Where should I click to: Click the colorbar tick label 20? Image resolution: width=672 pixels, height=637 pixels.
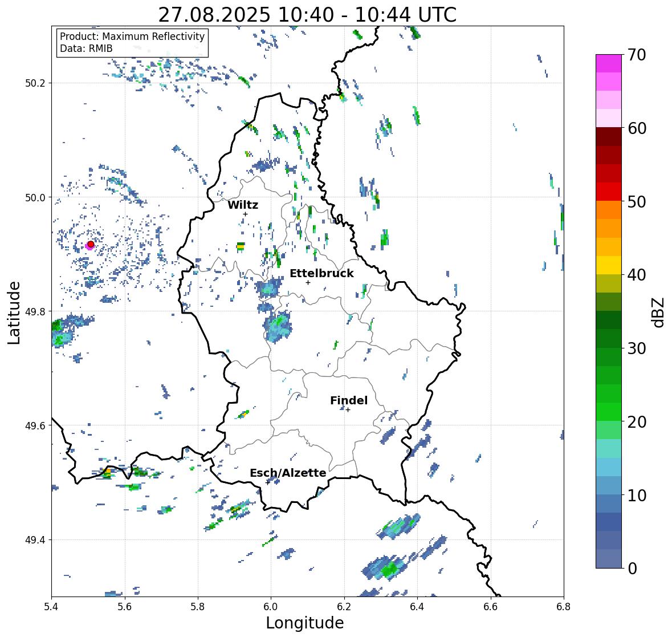[x=637, y=422]
